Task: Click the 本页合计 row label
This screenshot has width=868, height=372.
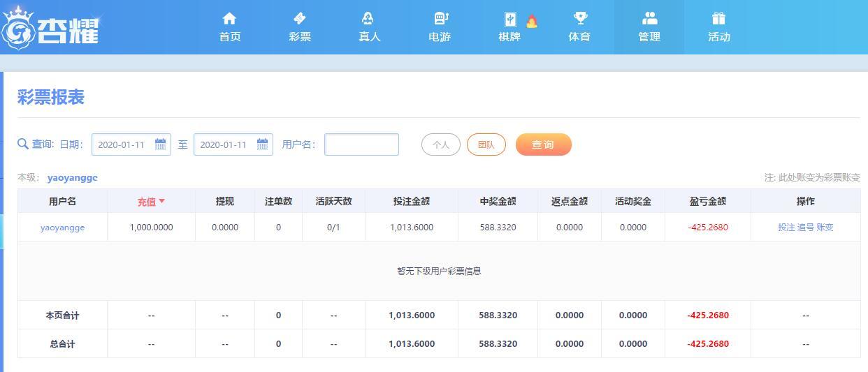Action: [x=62, y=315]
